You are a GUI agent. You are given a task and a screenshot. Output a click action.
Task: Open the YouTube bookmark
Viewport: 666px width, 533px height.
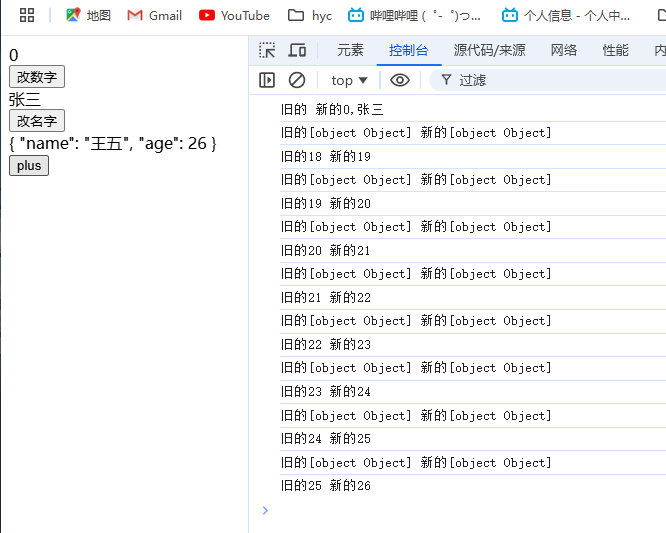tap(234, 15)
